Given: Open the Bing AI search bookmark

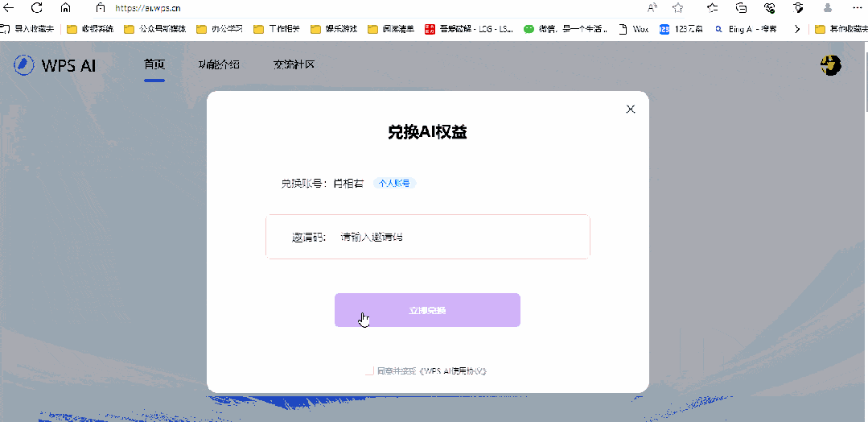Looking at the screenshot, I should click(747, 29).
